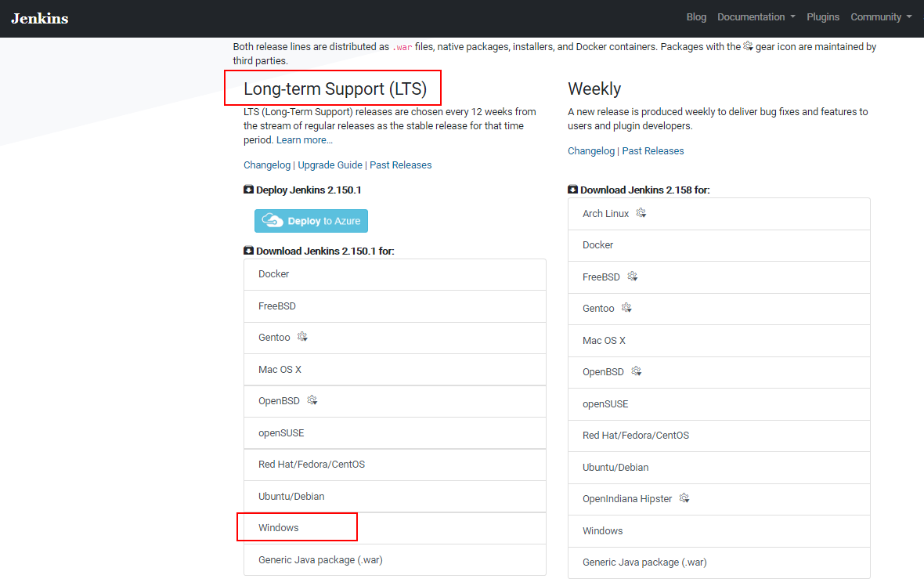Viewport: 924px width, 586px height.
Task: Open the Blog page
Action: tap(696, 17)
